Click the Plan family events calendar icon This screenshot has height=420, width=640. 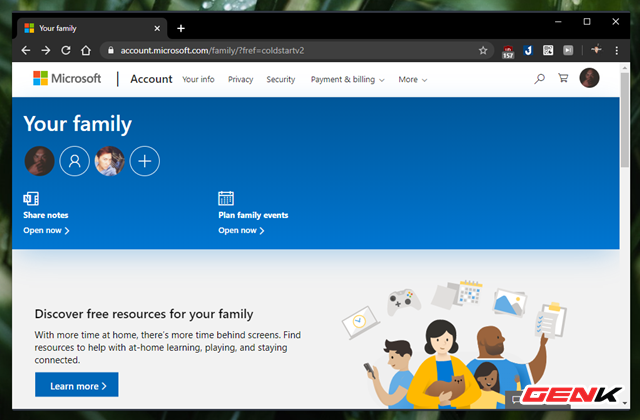click(226, 198)
